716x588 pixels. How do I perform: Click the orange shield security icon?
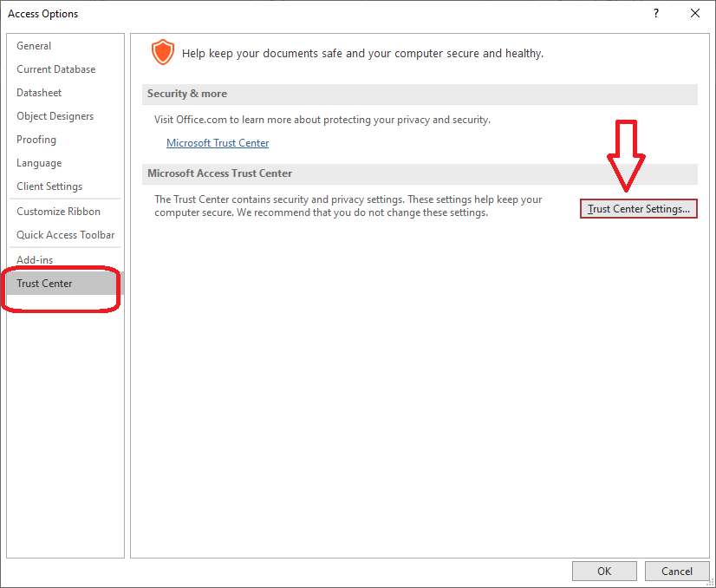(163, 52)
